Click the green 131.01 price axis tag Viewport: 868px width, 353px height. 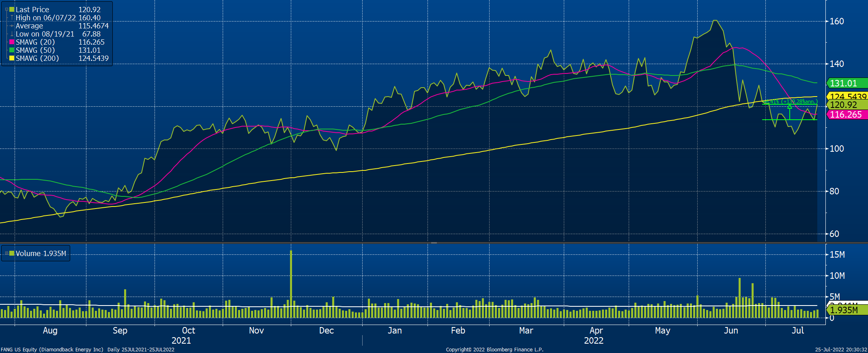847,84
